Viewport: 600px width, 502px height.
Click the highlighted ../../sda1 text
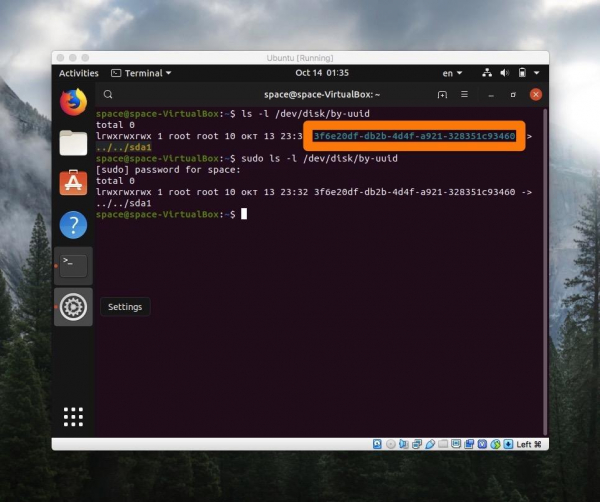click(124, 147)
